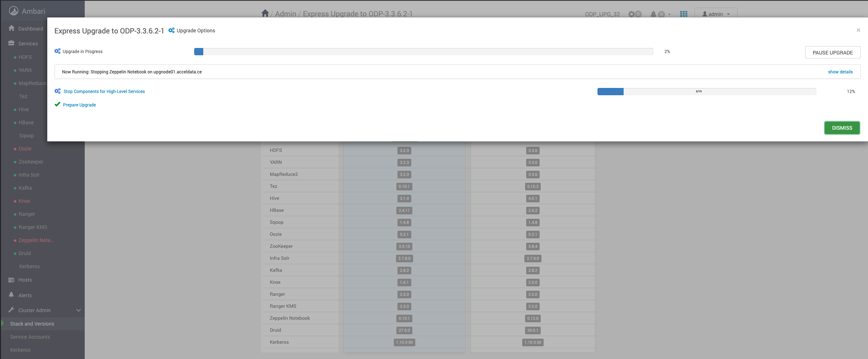Screen dimensions: 868x359
Task: Open Service Accounts menu item
Action: pyautogui.click(x=30, y=337)
